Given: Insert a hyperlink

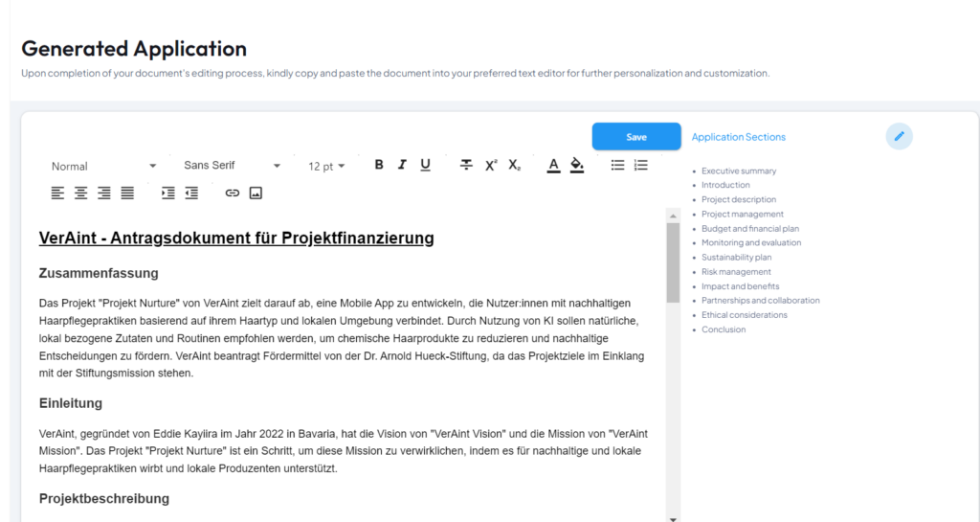Looking at the screenshot, I should [x=232, y=193].
